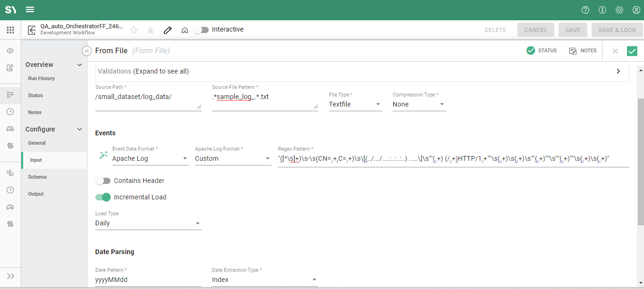Open Schema in sidebar

click(x=37, y=177)
